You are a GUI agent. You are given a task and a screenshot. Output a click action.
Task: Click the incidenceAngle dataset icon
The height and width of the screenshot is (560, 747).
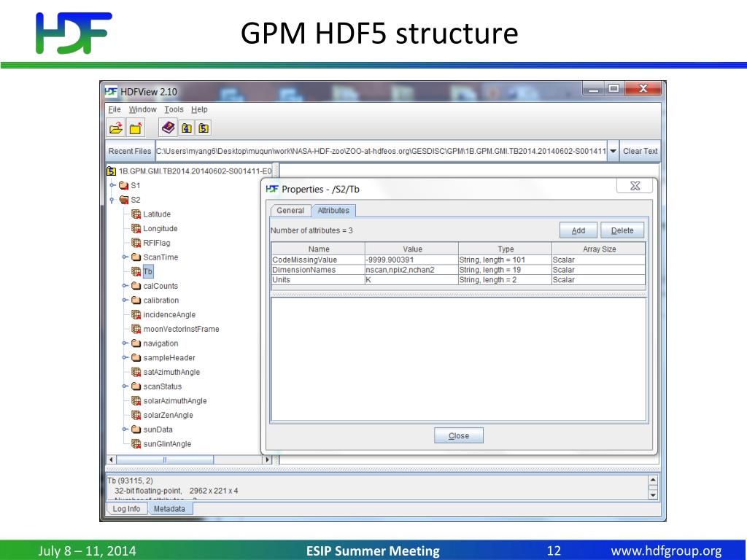pyautogui.click(x=136, y=315)
